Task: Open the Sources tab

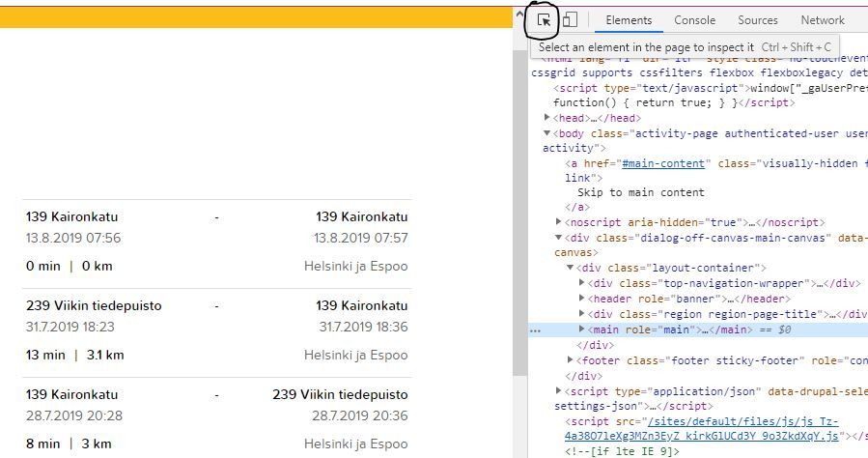Action: coord(757,20)
